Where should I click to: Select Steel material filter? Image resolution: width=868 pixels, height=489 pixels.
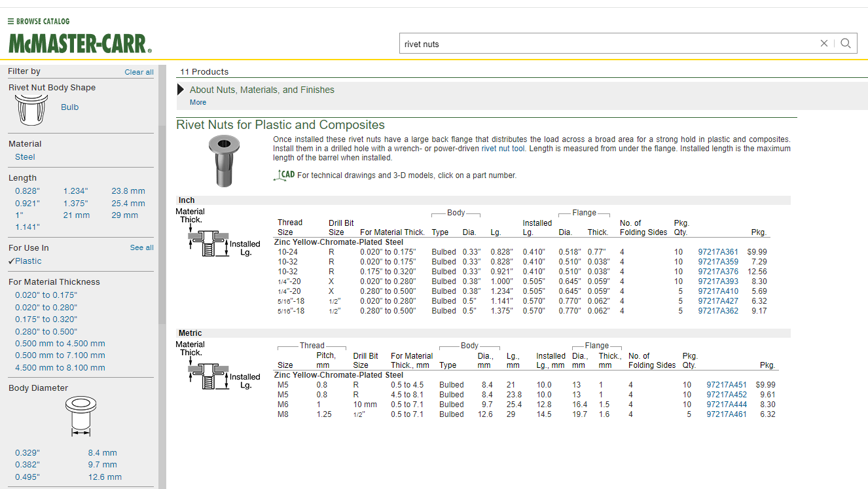click(x=25, y=157)
